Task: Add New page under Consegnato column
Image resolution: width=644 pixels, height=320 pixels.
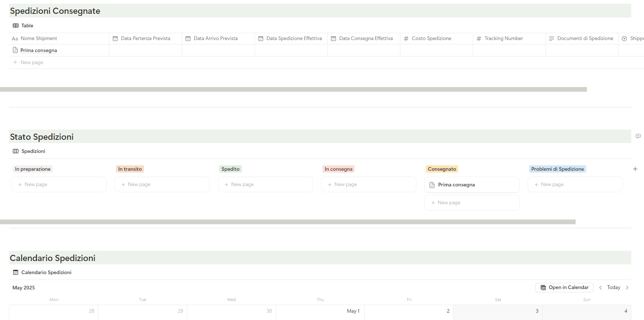Action: click(472, 203)
